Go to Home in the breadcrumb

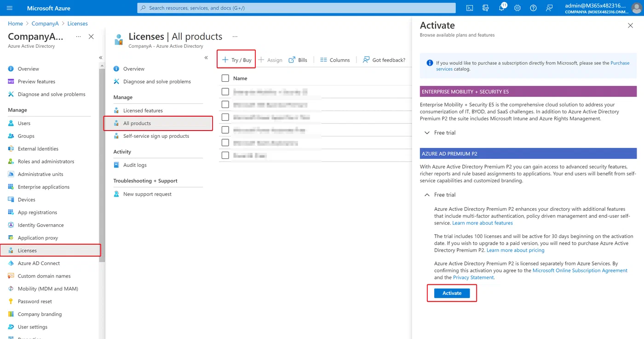click(x=15, y=23)
